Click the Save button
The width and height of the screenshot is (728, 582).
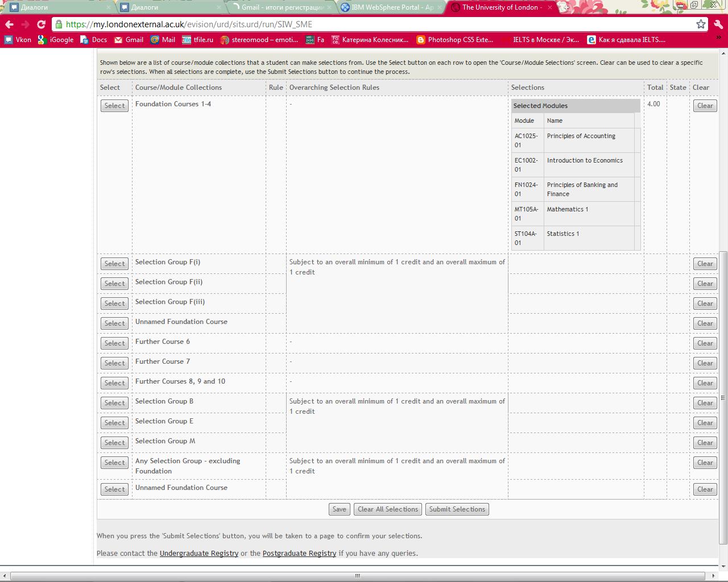[x=339, y=509]
